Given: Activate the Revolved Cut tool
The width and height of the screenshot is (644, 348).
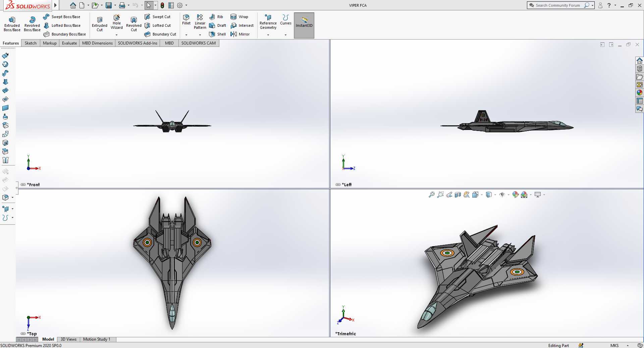Looking at the screenshot, I should click(134, 24).
